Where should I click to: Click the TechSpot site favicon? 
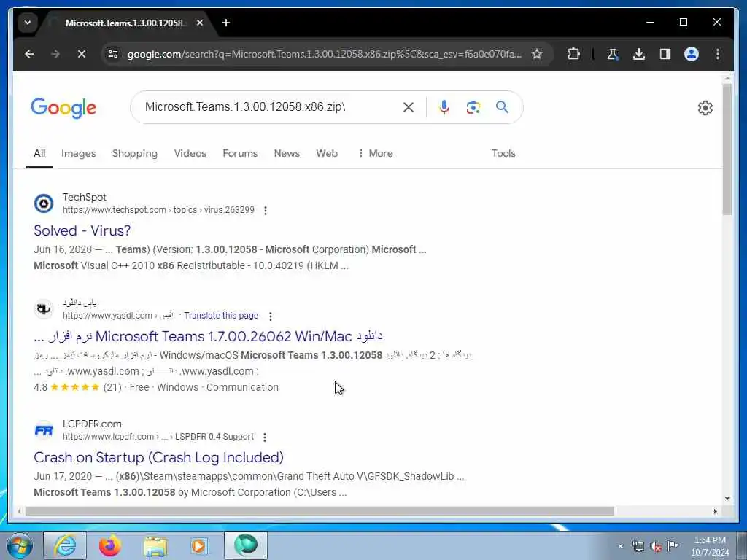click(x=44, y=203)
